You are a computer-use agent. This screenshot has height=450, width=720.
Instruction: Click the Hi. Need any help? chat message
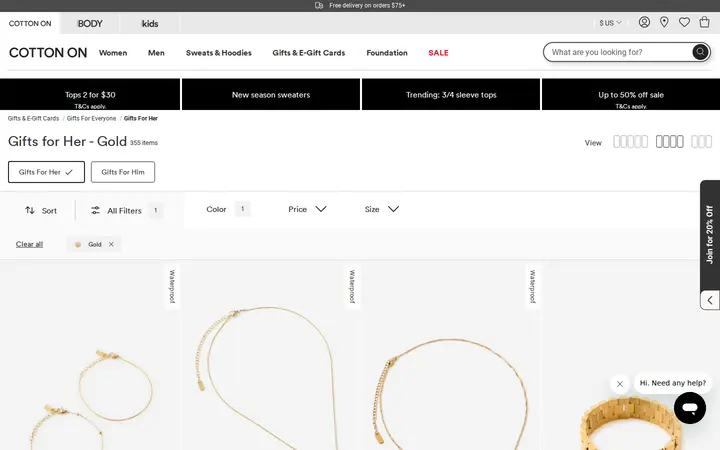672,383
